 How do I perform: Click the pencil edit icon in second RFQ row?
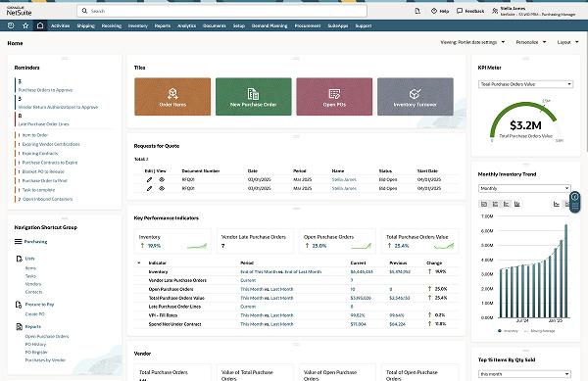pos(149,188)
